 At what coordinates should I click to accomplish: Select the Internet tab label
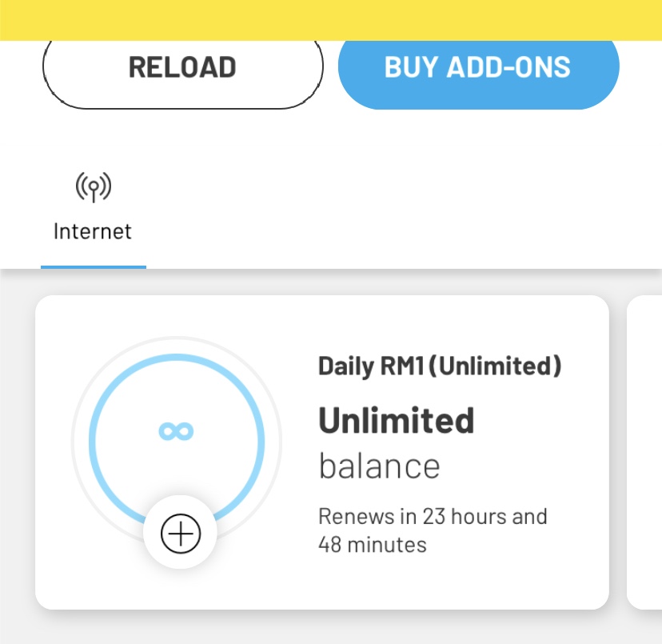coord(93,231)
